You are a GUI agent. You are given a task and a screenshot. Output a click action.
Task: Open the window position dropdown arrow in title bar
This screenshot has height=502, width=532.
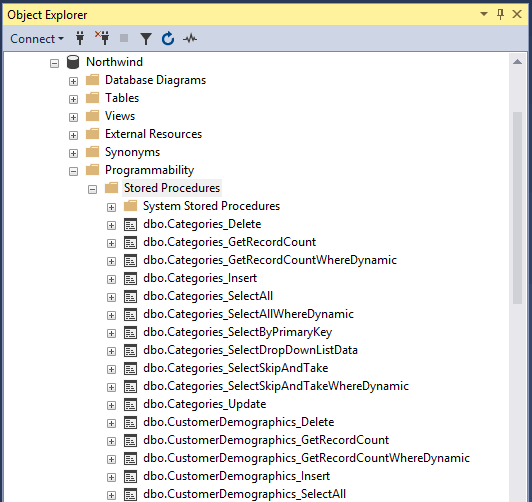(484, 14)
